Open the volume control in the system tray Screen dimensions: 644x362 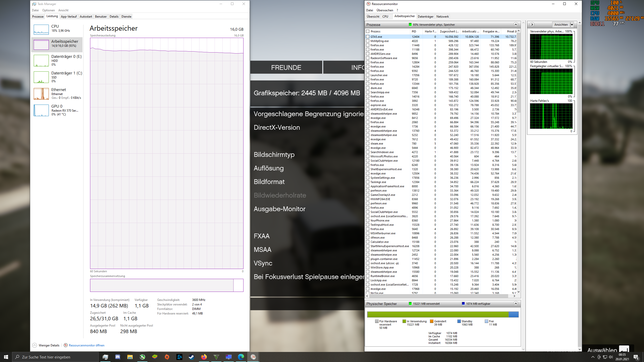pos(611,357)
